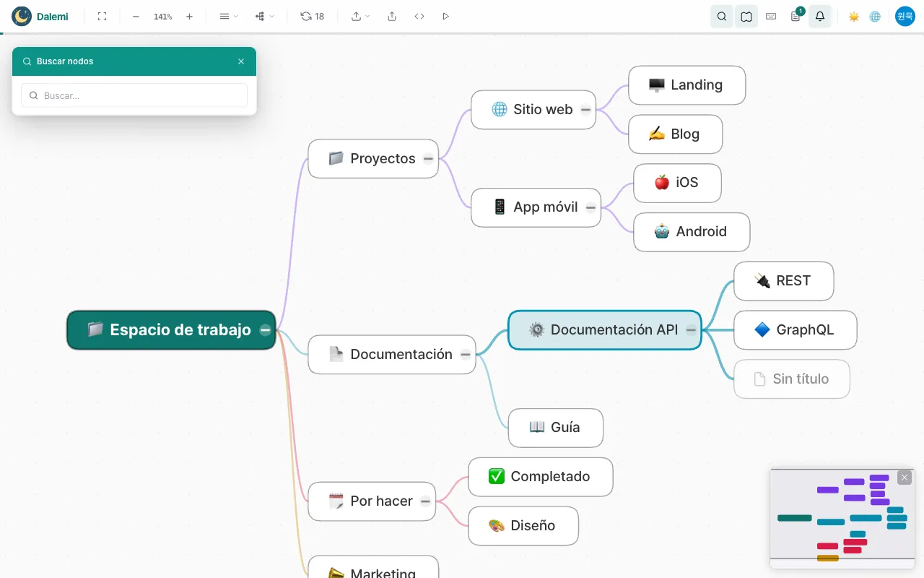This screenshot has height=578, width=924.
Task: Click the sync history counter showing 18
Action: coord(313,16)
